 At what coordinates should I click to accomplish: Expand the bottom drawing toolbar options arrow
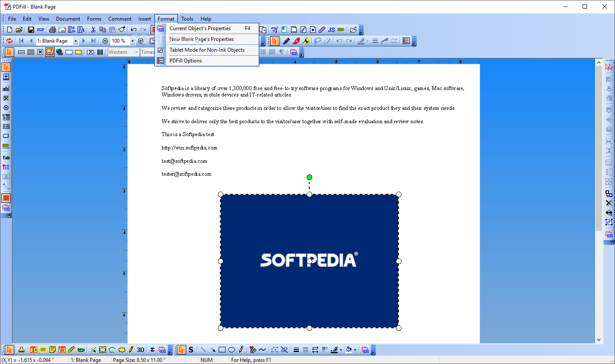pyautogui.click(x=373, y=350)
